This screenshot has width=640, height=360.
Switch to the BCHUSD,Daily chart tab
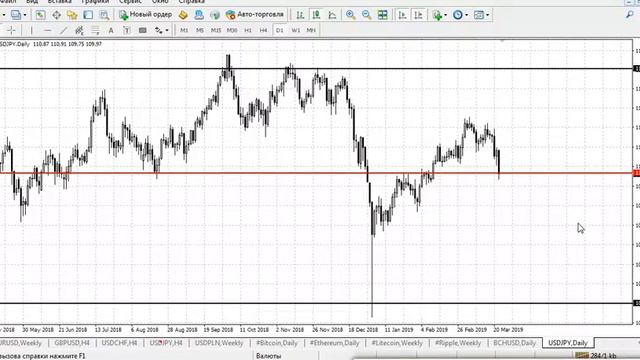click(x=514, y=343)
